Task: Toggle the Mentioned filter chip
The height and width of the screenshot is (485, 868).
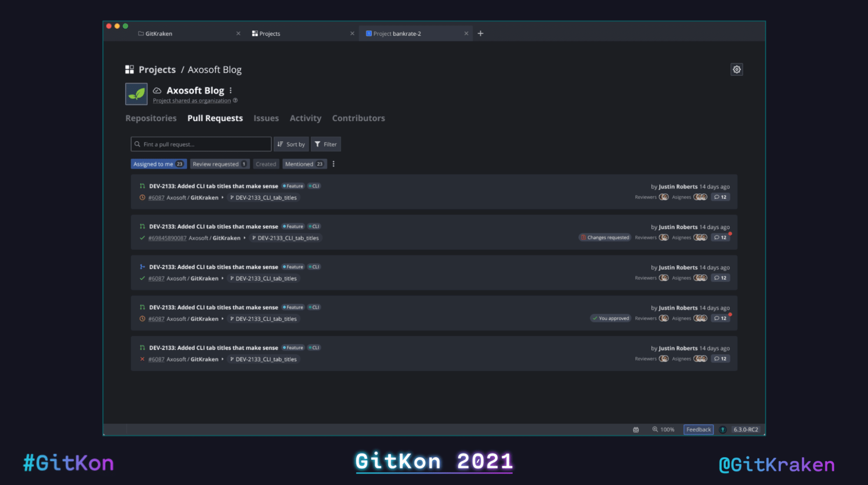Action: pos(304,164)
